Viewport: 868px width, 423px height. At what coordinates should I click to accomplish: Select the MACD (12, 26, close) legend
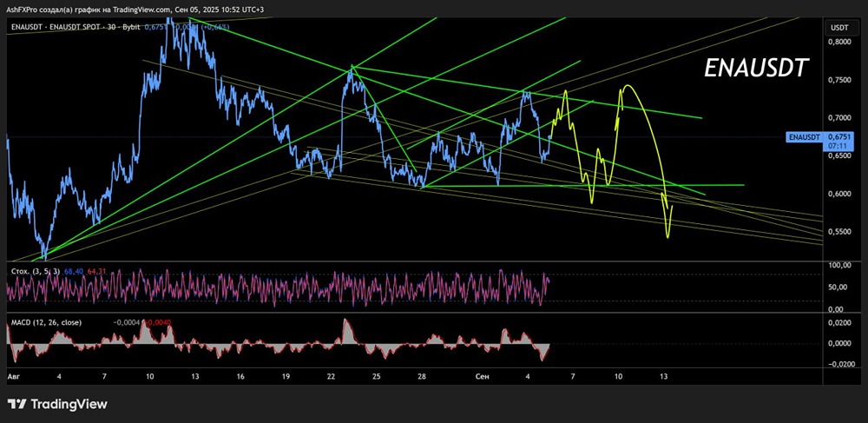tap(47, 322)
